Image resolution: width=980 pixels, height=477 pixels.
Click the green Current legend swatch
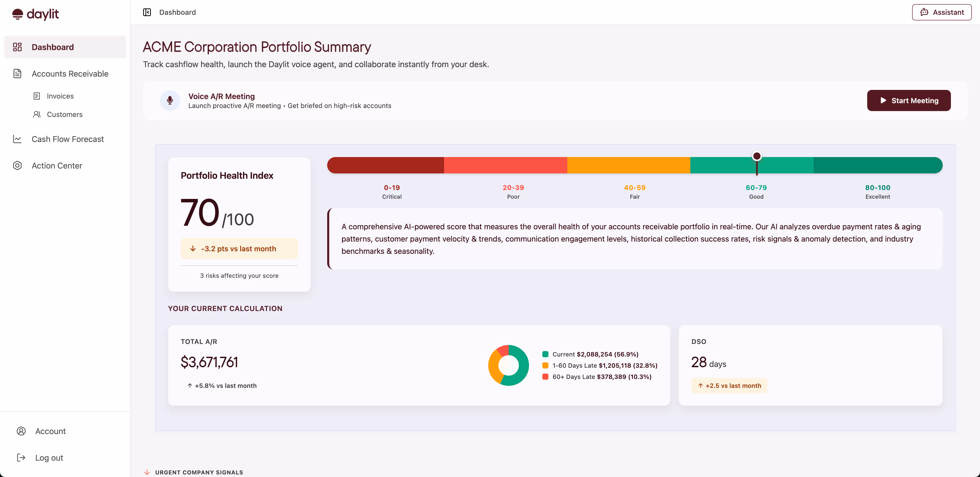tap(545, 354)
